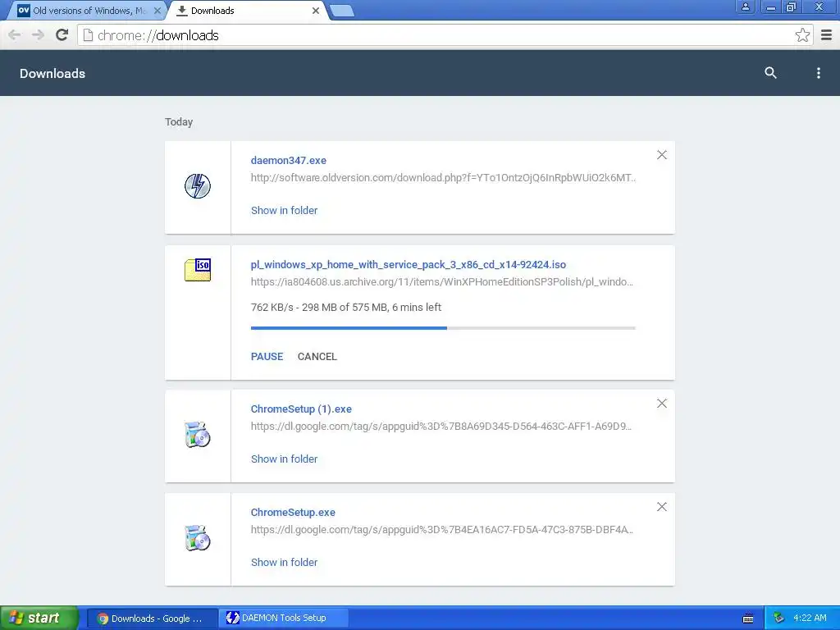Open the pl_windows_xp_home ISO file link

coord(409,265)
